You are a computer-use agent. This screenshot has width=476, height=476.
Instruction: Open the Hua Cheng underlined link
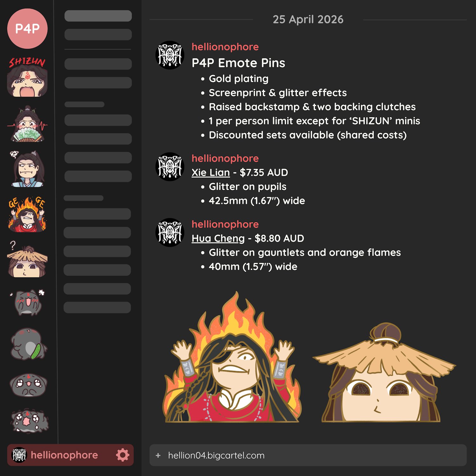218,238
